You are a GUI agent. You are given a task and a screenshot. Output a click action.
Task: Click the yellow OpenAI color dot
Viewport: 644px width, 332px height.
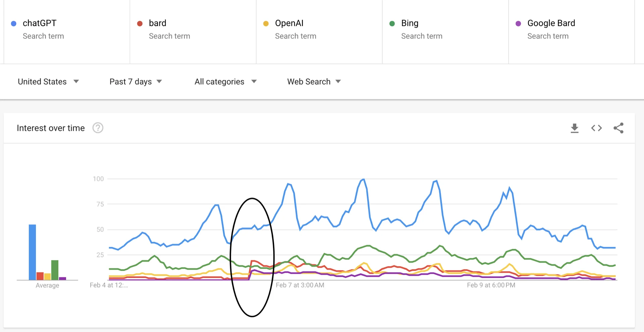tap(266, 23)
